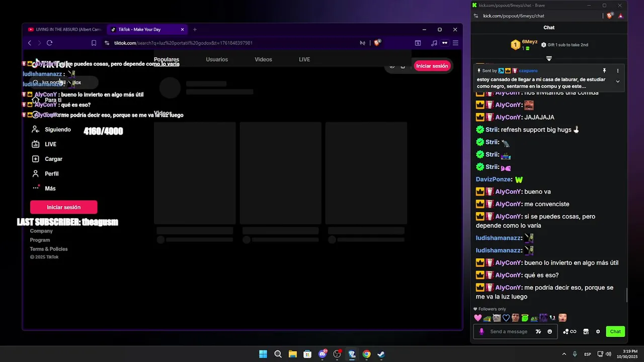Reload the TikTok page
The height and width of the screenshot is (362, 644).
pyautogui.click(x=49, y=43)
